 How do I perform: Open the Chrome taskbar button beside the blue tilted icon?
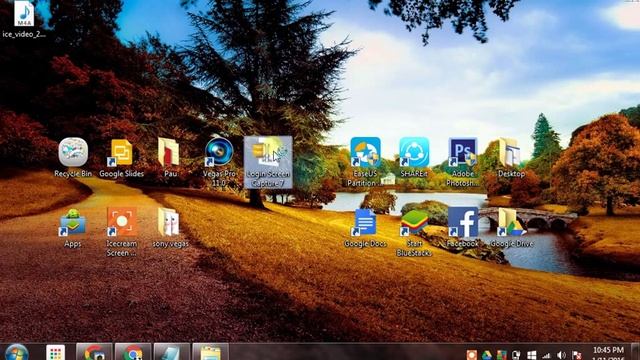133,352
